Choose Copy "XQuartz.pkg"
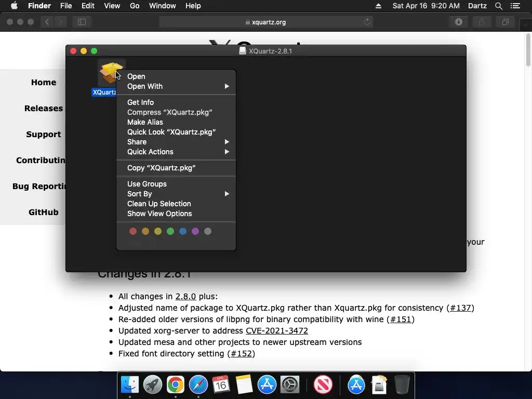 176,168
